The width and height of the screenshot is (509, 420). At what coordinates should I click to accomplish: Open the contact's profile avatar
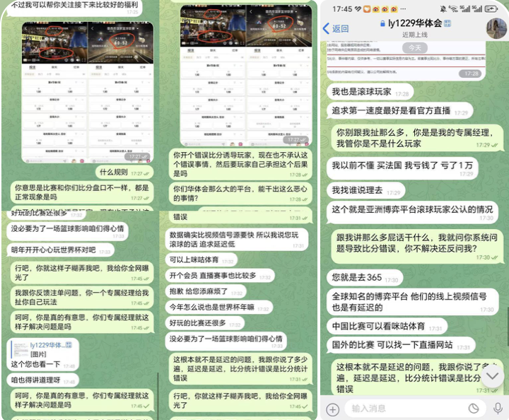pyautogui.click(x=496, y=28)
